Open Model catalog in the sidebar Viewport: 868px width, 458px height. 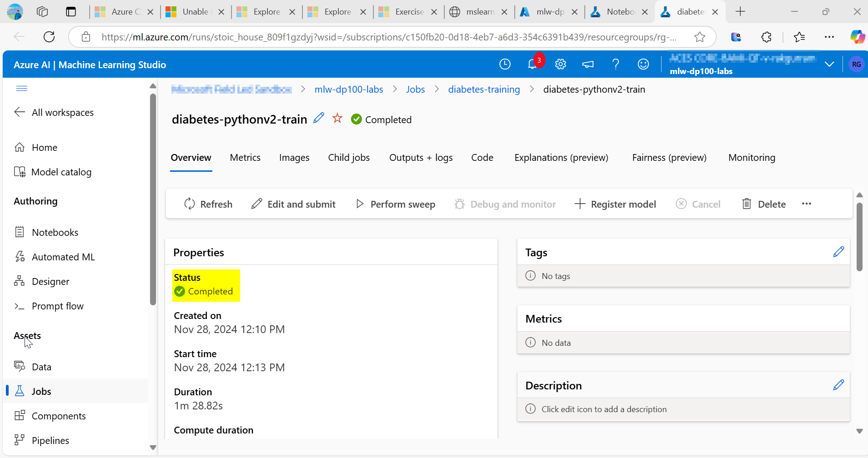[x=53, y=172]
